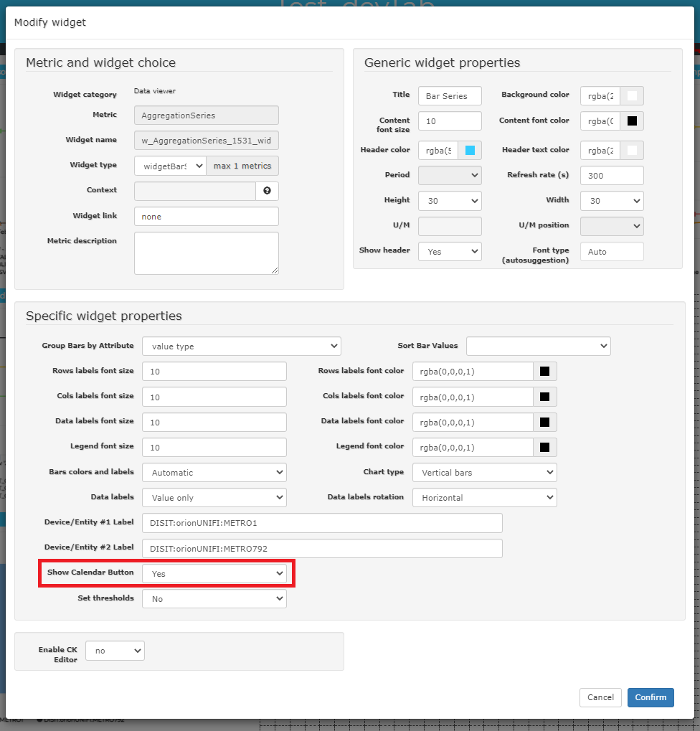Screen dimensions: 700x731
Task: Pick the Header text color swatch
Action: click(632, 150)
